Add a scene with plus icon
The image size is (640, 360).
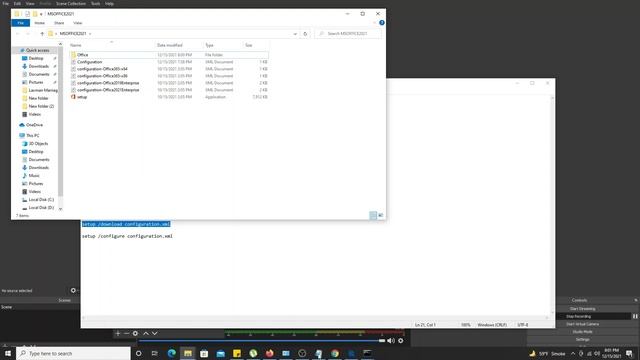tap(118, 333)
